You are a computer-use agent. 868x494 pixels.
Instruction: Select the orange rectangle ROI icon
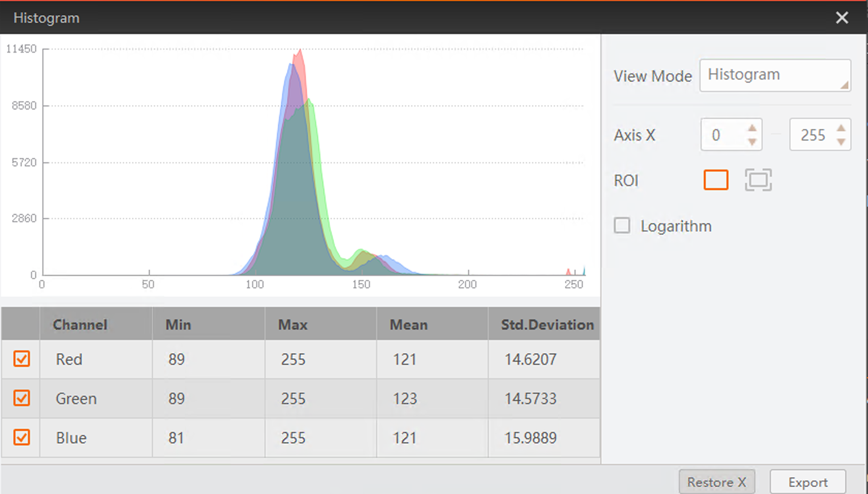tap(716, 180)
